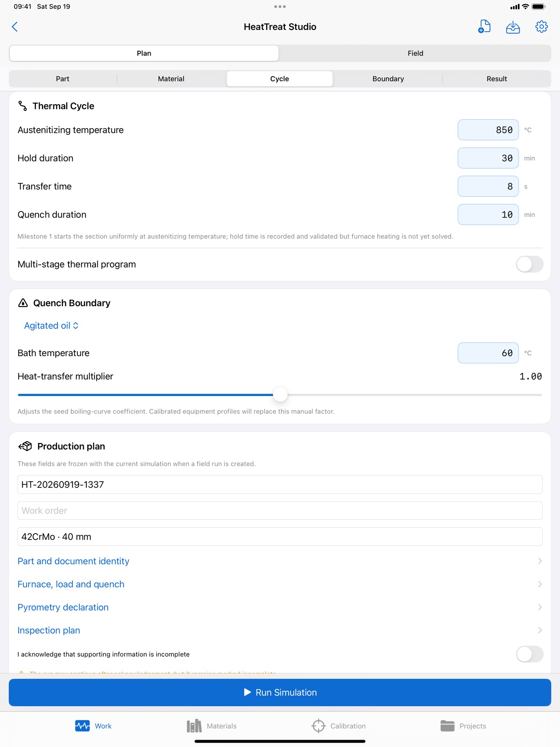Click the new document icon

click(x=484, y=26)
